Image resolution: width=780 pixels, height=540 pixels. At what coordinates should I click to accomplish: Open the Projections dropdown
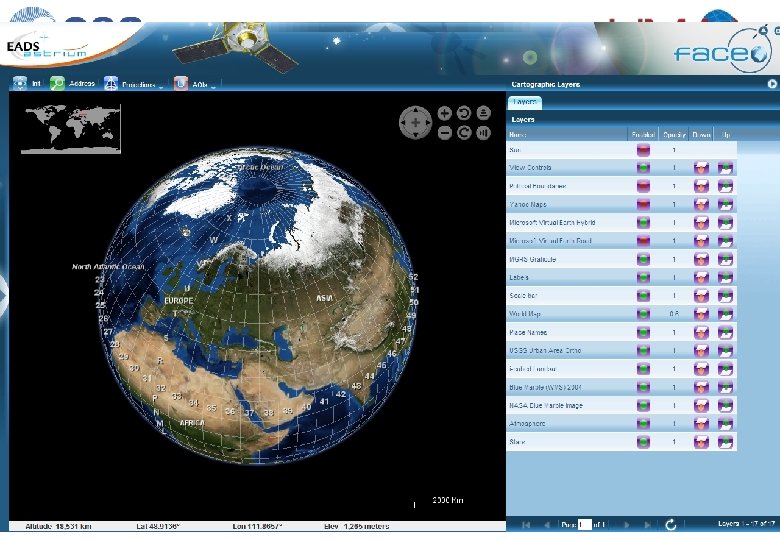click(134, 84)
